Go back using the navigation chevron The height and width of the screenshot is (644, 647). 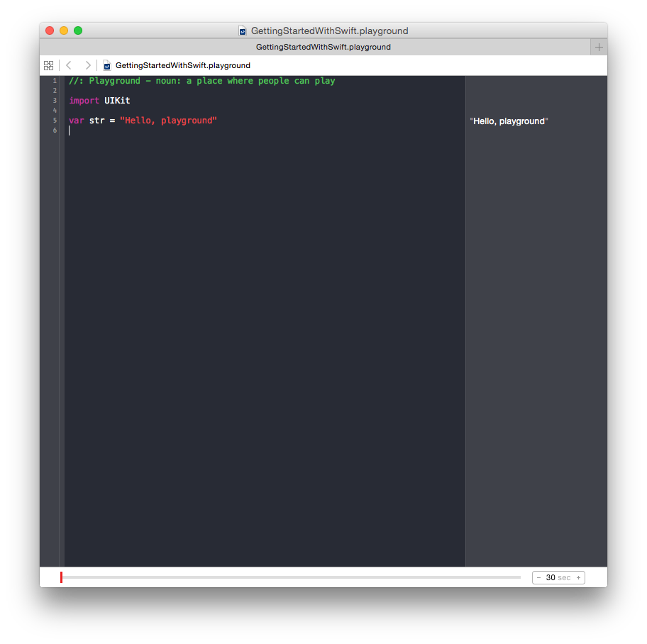pos(68,65)
